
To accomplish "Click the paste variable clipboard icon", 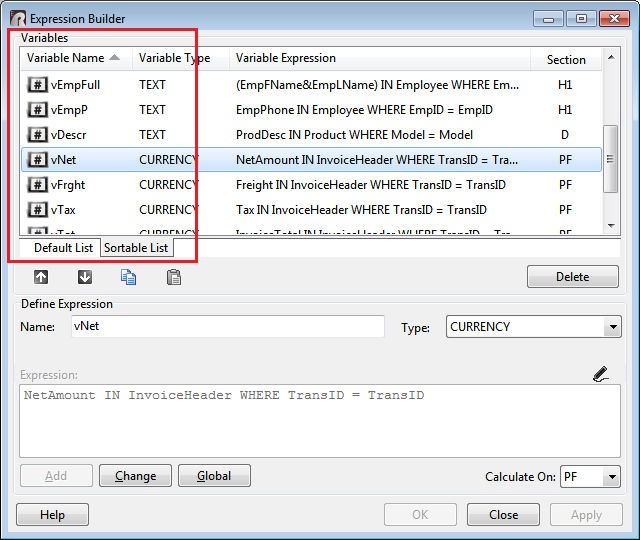I will [x=173, y=277].
